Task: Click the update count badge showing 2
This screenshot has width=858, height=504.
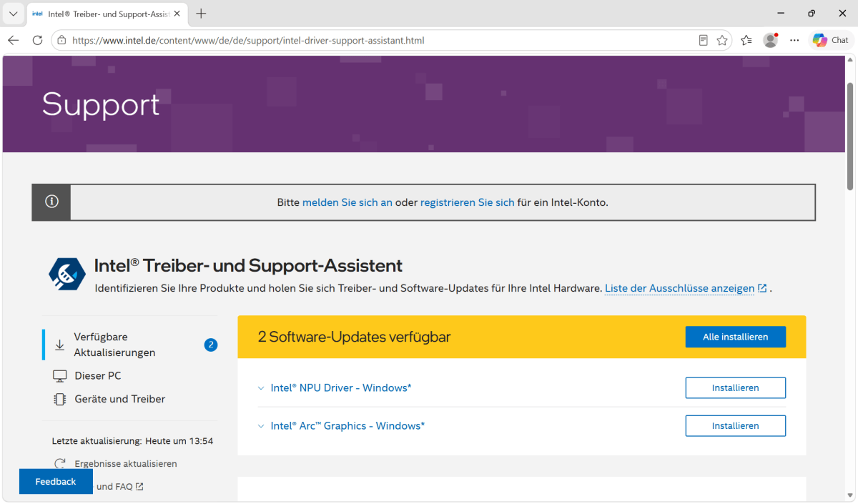Action: 210,345
